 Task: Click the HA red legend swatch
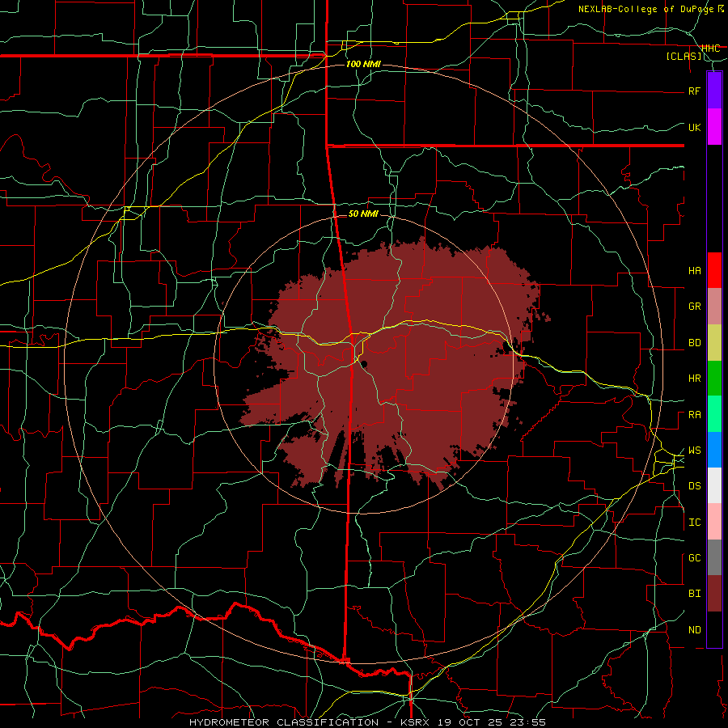coord(714,270)
